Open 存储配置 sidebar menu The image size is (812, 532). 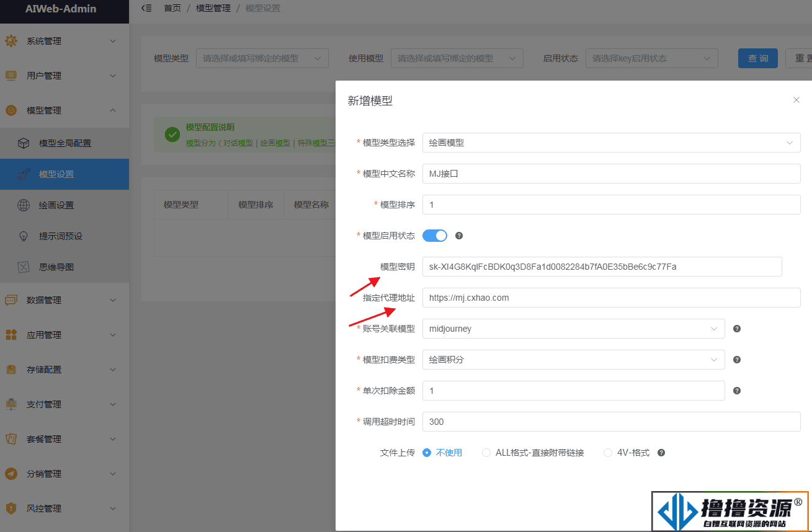click(65, 370)
